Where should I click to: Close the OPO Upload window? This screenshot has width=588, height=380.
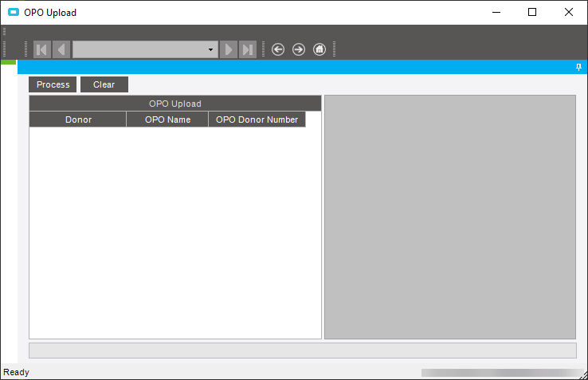569,13
